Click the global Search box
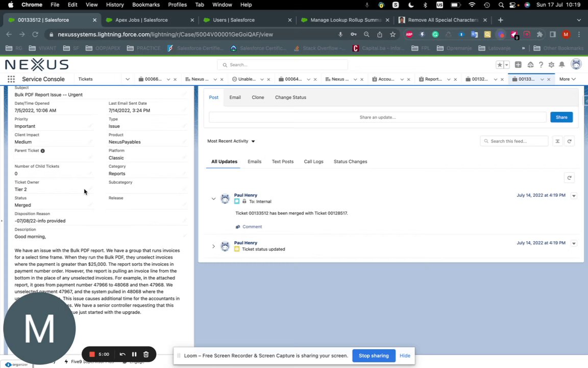 tap(282, 65)
